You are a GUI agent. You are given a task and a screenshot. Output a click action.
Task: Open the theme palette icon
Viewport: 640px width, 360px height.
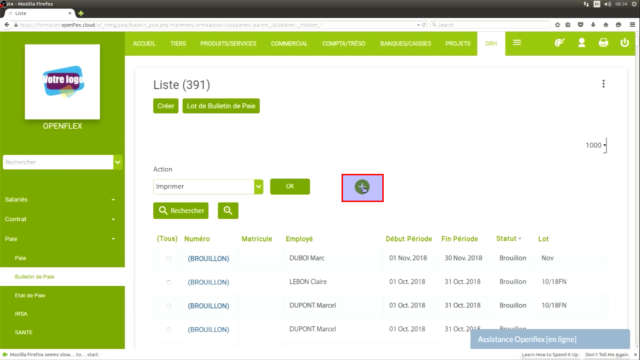560,42
